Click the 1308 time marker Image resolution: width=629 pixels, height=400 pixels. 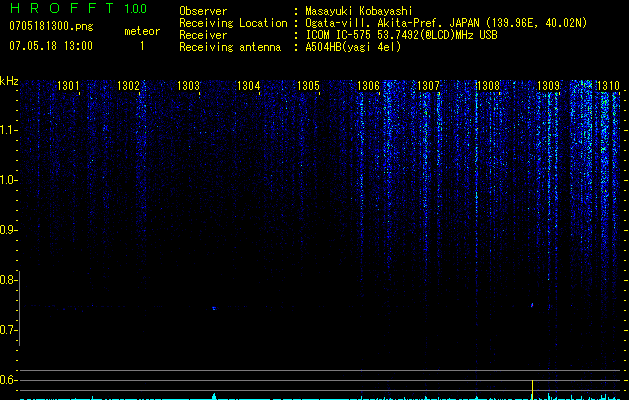coord(488,85)
